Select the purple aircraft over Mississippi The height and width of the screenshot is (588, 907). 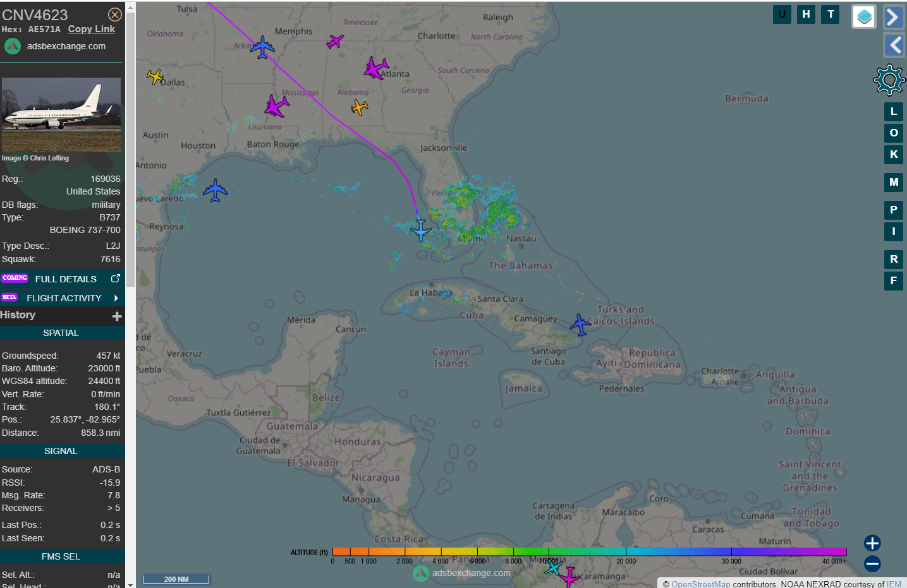[x=277, y=106]
